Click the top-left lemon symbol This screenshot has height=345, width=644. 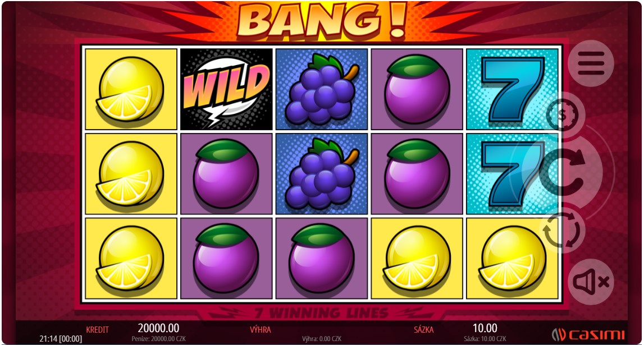coord(131,89)
